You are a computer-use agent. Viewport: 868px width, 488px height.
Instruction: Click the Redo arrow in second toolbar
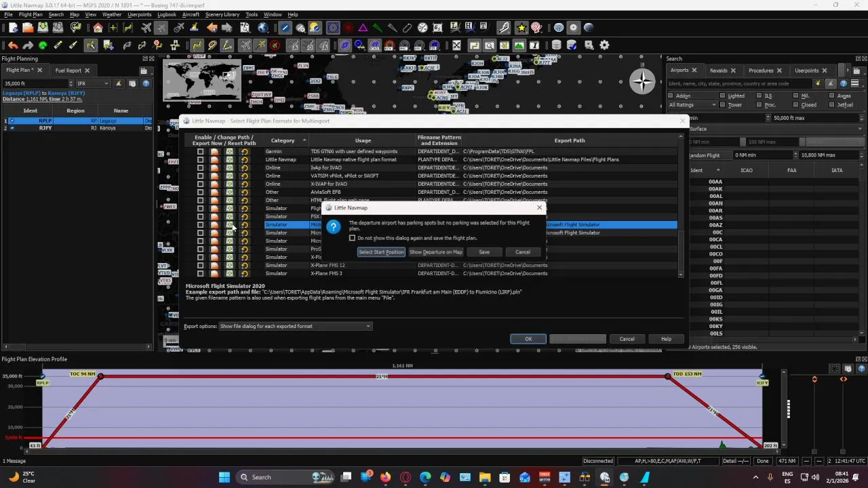click(x=28, y=45)
